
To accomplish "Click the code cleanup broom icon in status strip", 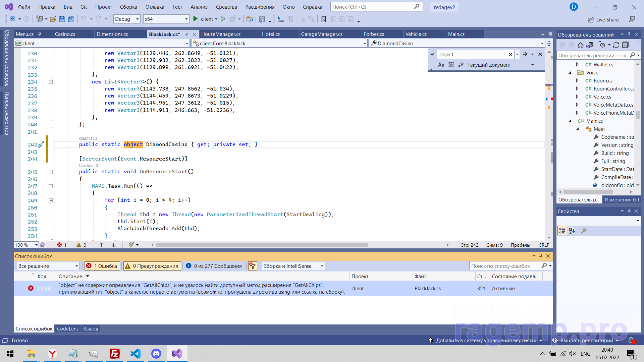I will (131, 245).
